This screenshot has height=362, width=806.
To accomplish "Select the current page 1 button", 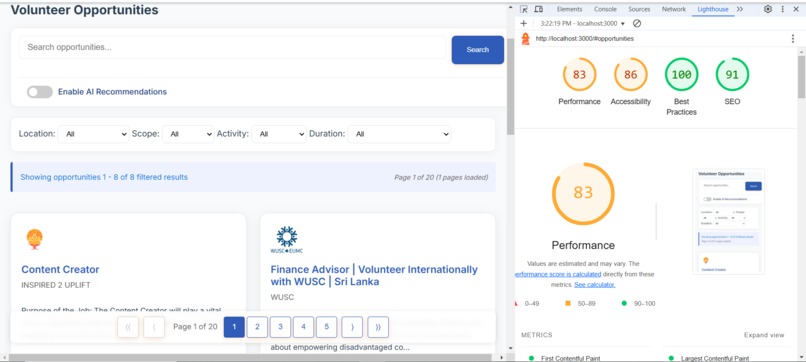I will pyautogui.click(x=234, y=327).
